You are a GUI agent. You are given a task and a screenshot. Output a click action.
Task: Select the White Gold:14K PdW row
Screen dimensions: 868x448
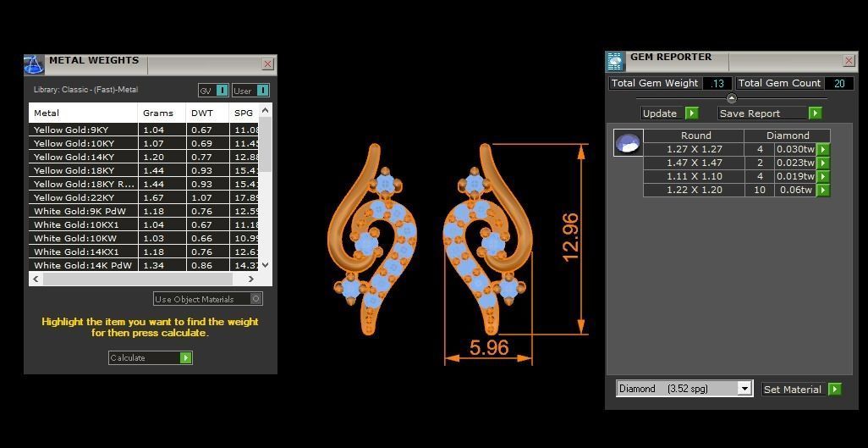coord(144,265)
